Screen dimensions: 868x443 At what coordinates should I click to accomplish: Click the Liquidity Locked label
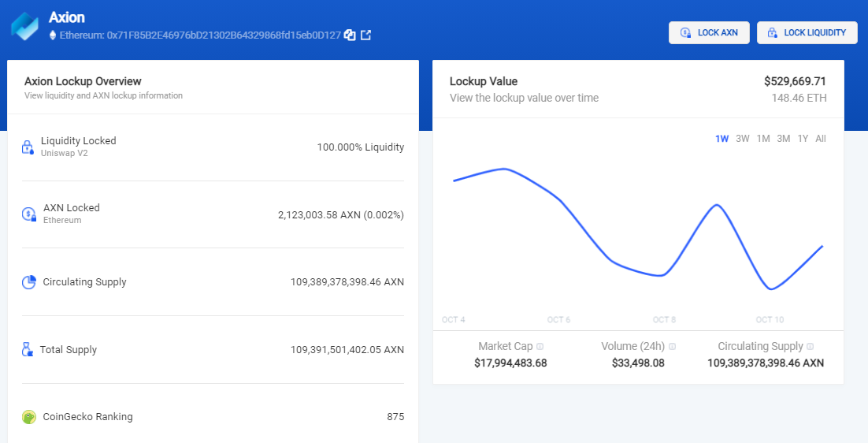click(x=79, y=140)
